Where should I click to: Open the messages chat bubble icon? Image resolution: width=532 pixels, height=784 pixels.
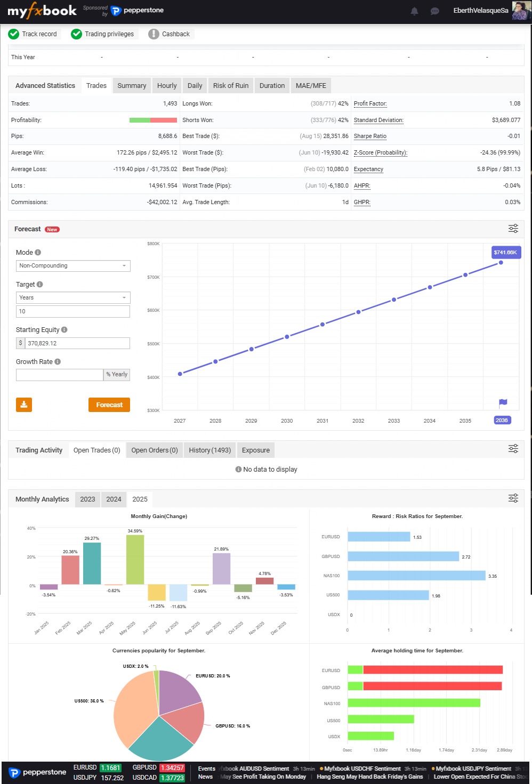pos(435,11)
